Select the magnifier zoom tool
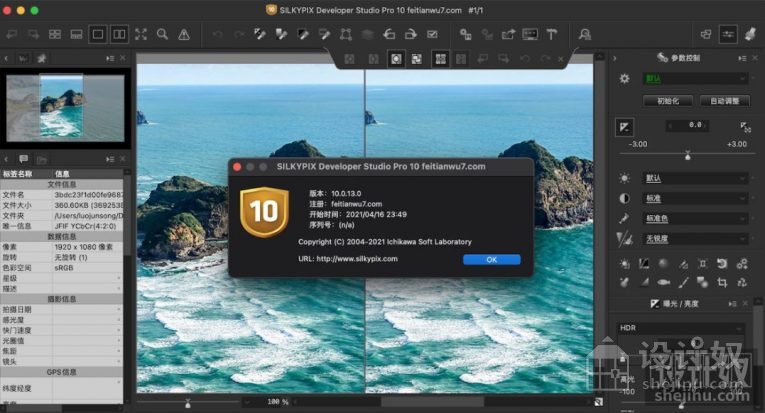This screenshot has width=765, height=413. point(162,34)
